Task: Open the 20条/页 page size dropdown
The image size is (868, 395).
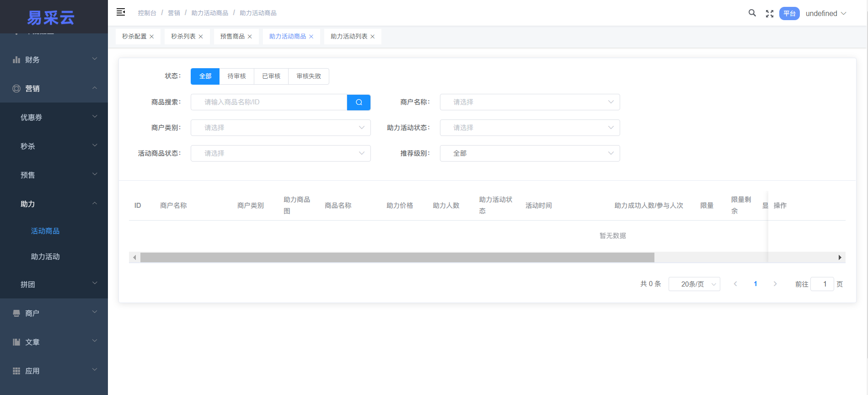Action: [694, 284]
